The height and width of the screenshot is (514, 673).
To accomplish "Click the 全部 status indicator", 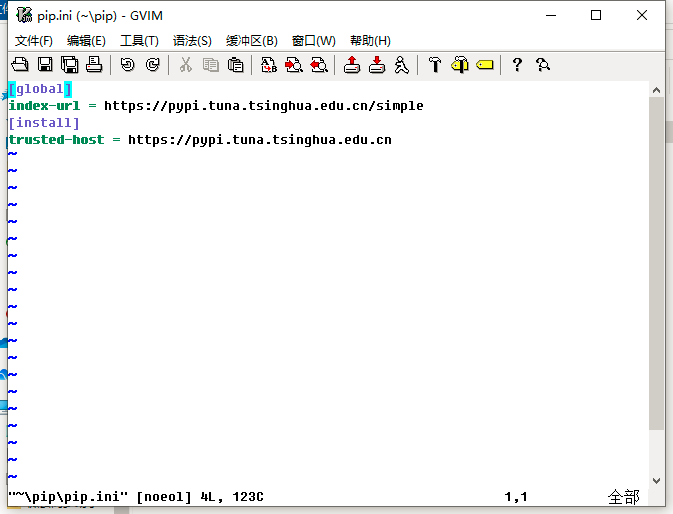I will pos(624,497).
